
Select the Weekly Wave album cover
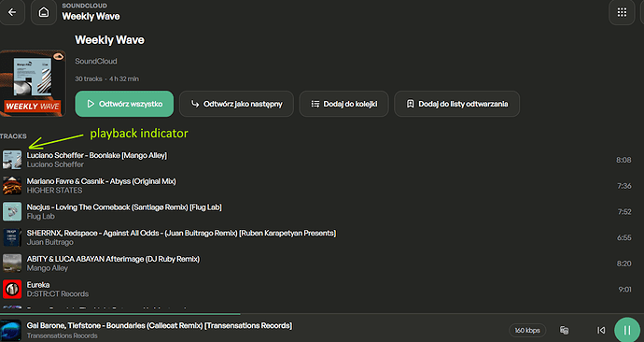pyautogui.click(x=33, y=83)
